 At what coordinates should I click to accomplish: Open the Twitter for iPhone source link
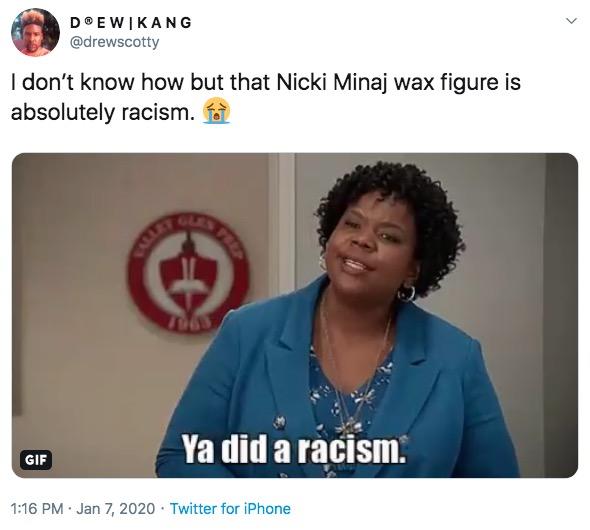click(230, 509)
